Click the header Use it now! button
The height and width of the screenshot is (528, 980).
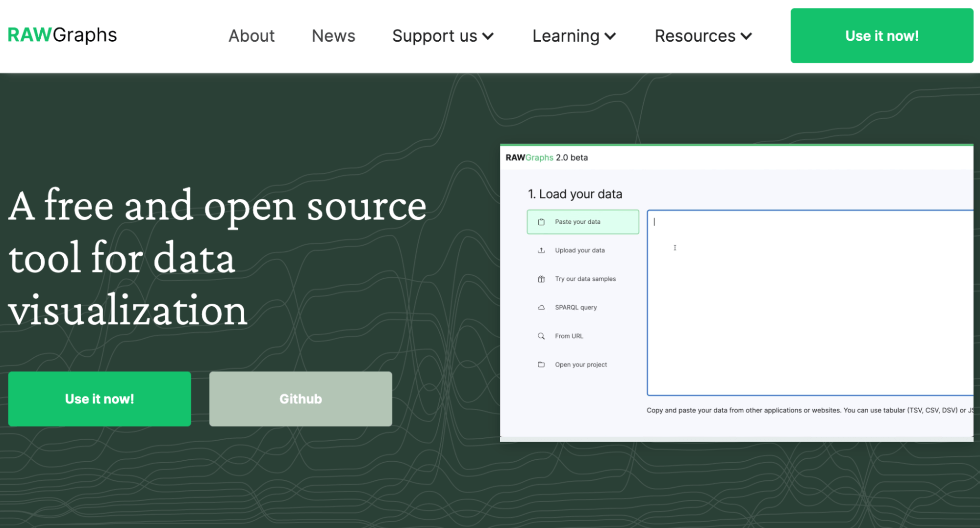click(881, 35)
